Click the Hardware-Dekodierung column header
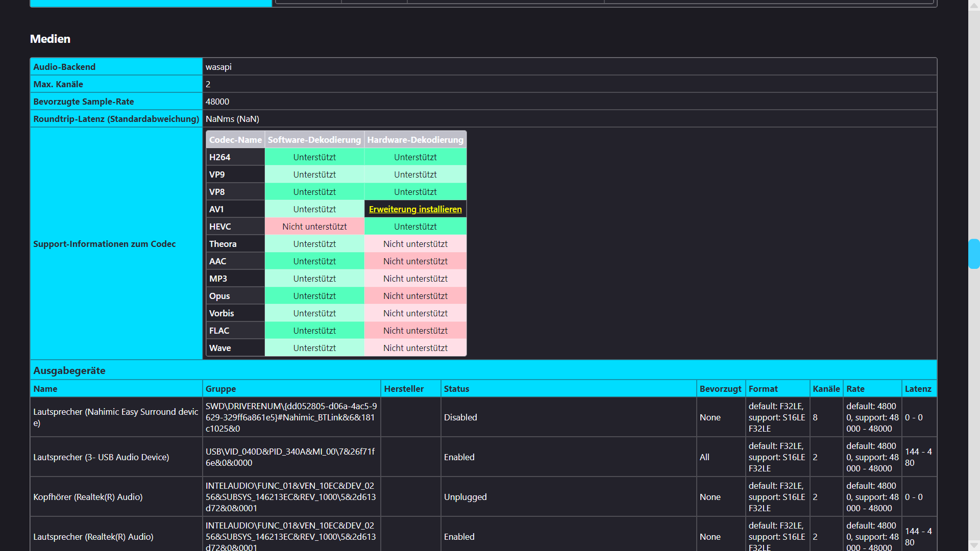The image size is (980, 551). click(415, 140)
